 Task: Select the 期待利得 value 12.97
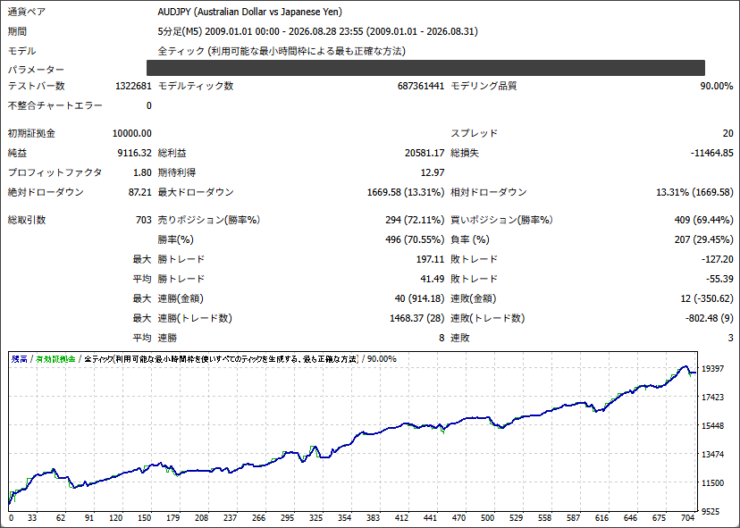[x=433, y=173]
